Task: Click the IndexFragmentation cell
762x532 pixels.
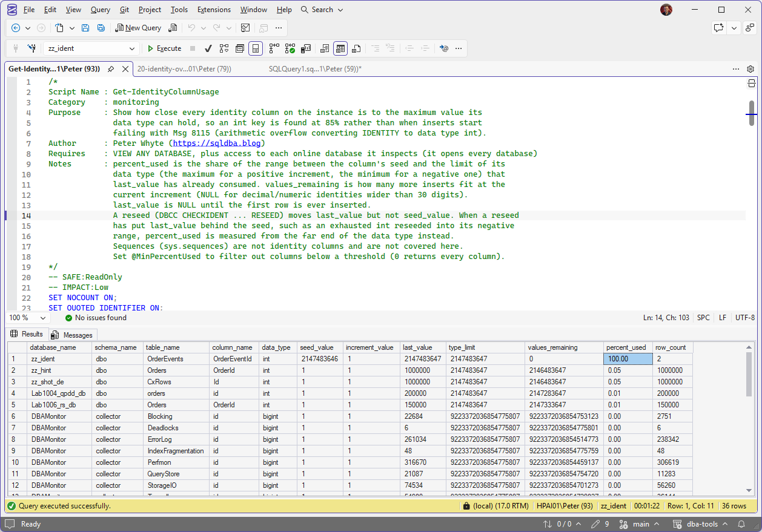Action: tap(176, 451)
